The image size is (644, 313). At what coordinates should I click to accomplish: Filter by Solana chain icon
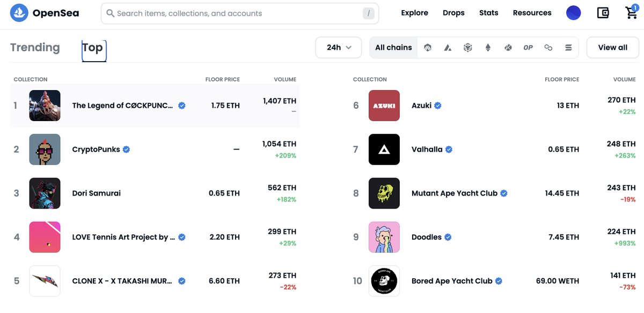[x=568, y=48]
